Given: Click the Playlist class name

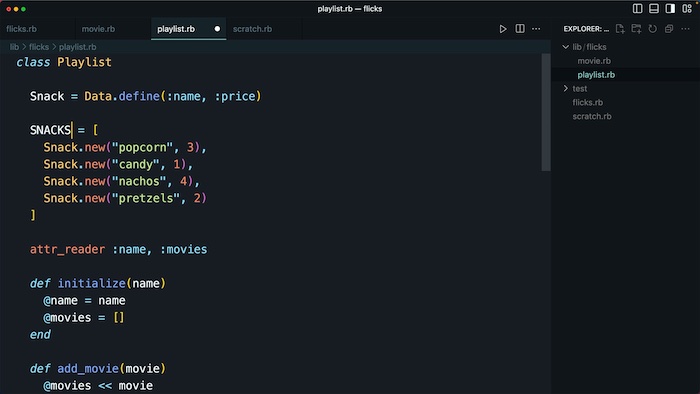Looking at the screenshot, I should tap(84, 62).
